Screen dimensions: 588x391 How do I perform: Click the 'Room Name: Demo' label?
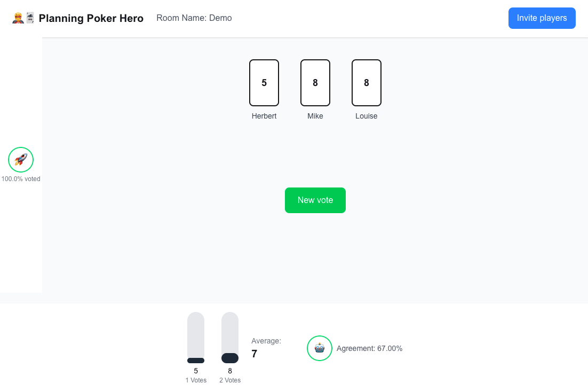[x=194, y=18]
